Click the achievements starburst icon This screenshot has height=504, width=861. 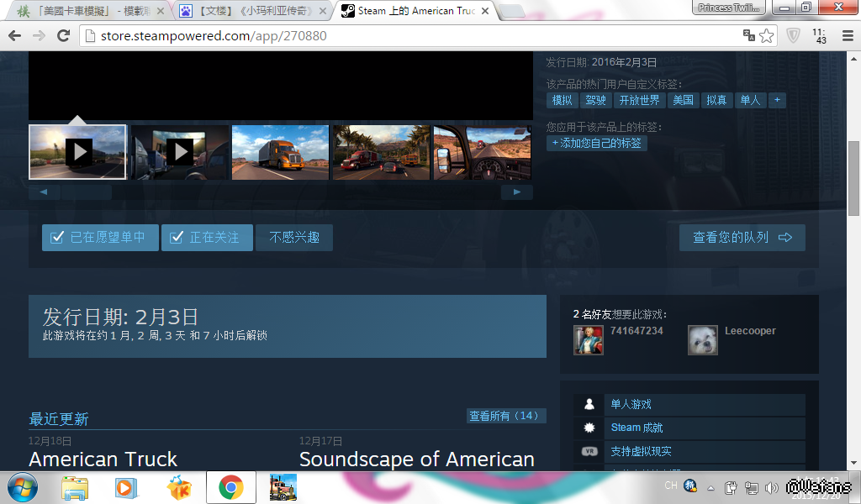coord(589,428)
